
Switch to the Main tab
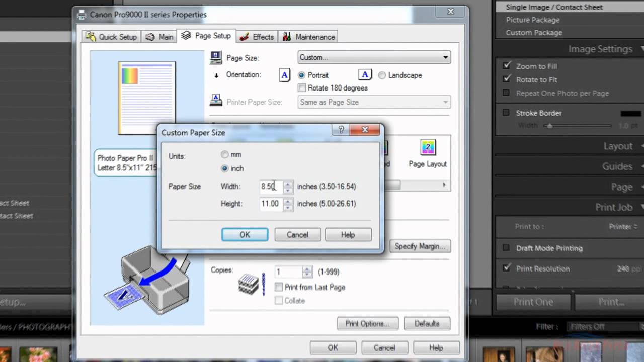(159, 37)
